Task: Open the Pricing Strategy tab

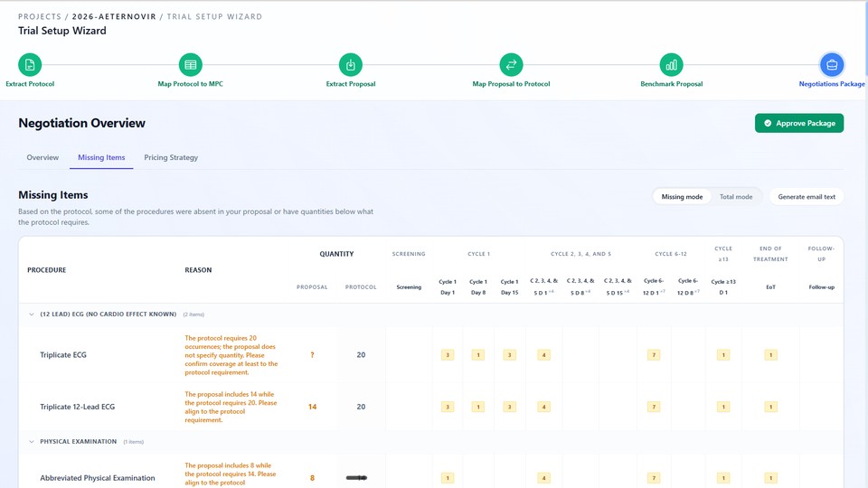Action: pyautogui.click(x=171, y=157)
